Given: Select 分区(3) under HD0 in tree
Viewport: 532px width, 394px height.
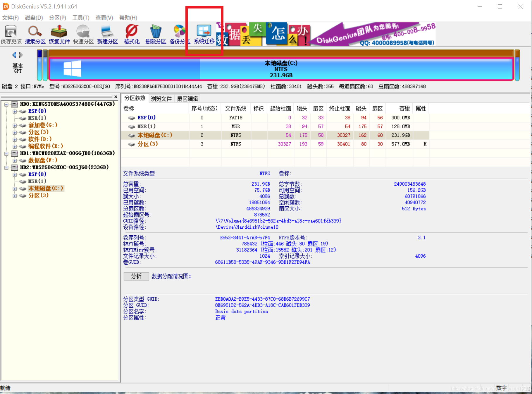Looking at the screenshot, I should click(38, 132).
